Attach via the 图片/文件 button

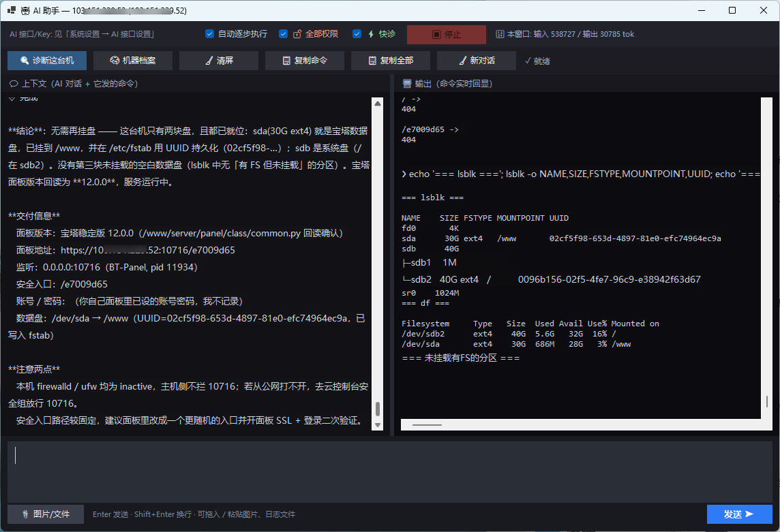click(x=45, y=514)
